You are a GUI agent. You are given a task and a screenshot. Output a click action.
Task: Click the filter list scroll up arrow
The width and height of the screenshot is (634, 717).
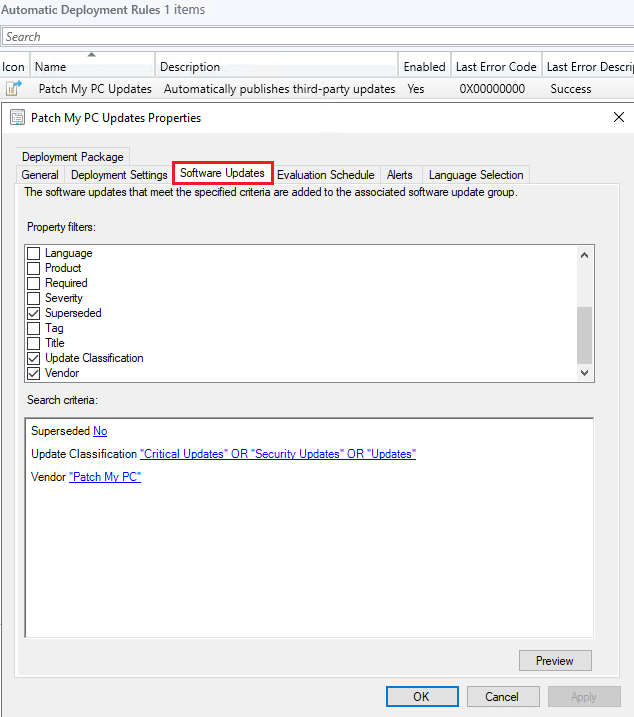click(584, 255)
